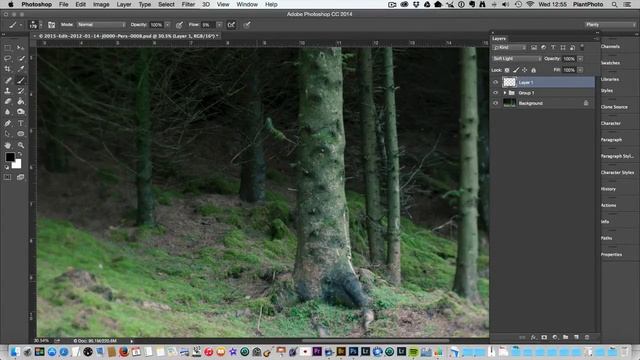Open the Clone Source panel

coord(614,107)
